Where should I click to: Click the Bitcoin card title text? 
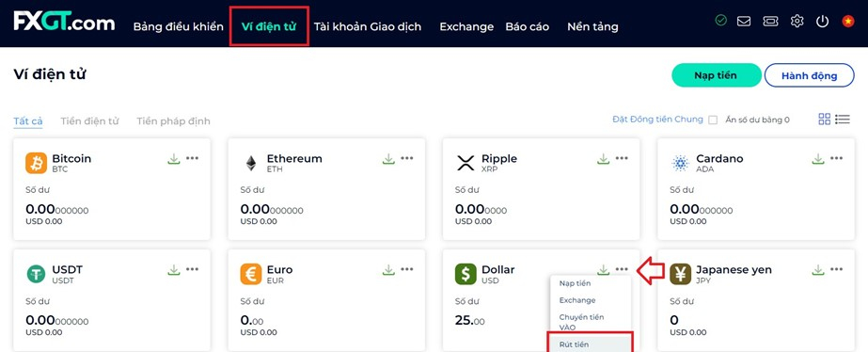click(x=71, y=158)
